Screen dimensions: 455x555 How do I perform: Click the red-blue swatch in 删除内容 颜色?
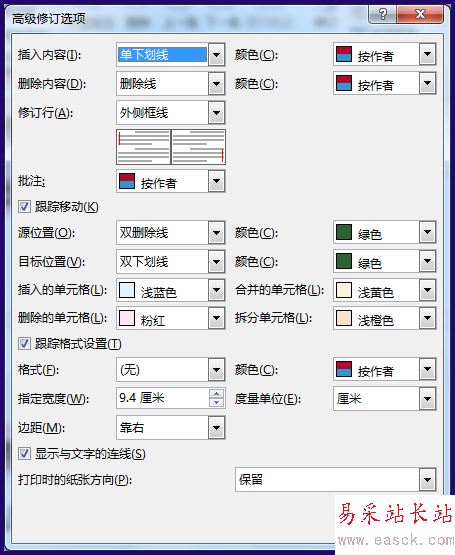(x=343, y=83)
